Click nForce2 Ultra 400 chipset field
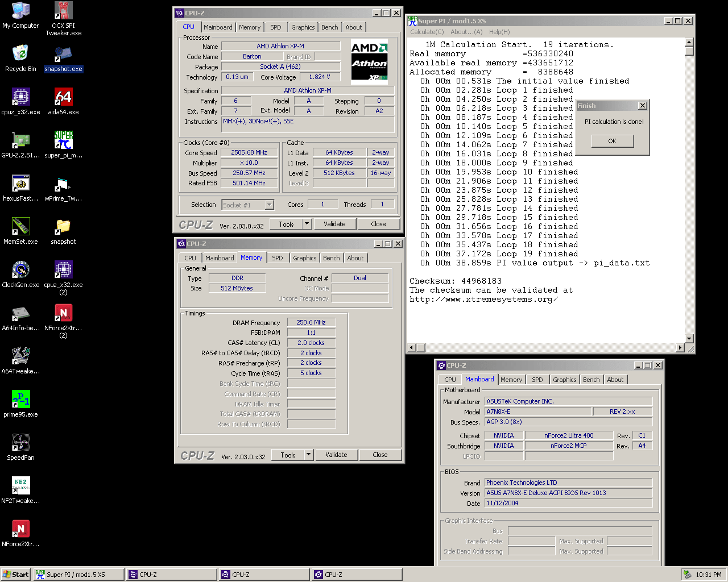The image size is (728, 582). (x=569, y=435)
